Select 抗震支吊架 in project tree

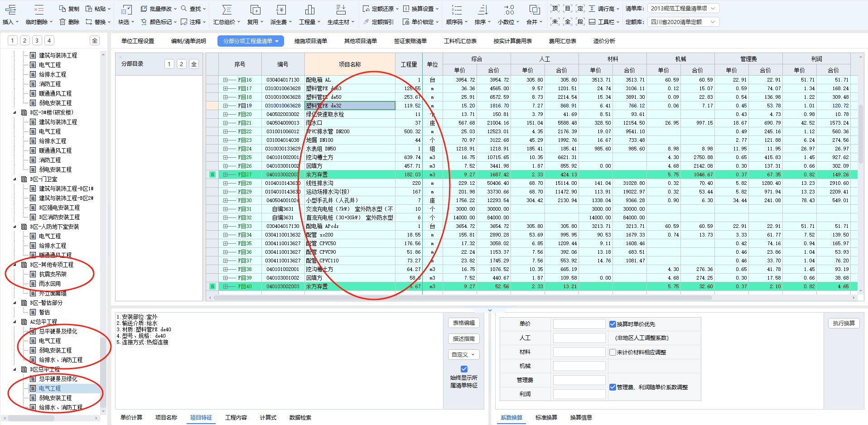click(53, 274)
